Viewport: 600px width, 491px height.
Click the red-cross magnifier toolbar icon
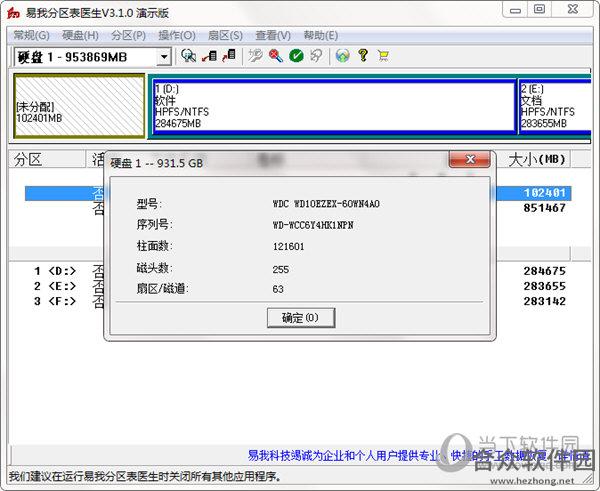coord(276,56)
